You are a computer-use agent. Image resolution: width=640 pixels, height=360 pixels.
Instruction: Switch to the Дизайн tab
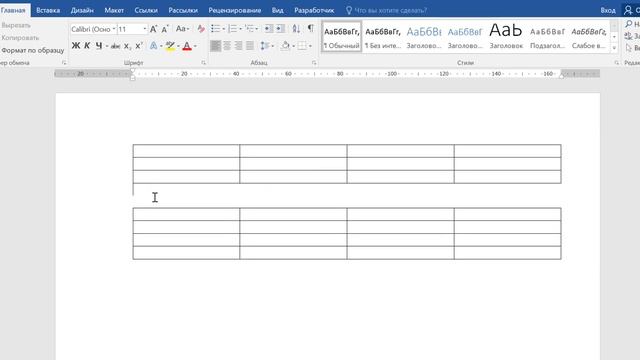pos(82,10)
